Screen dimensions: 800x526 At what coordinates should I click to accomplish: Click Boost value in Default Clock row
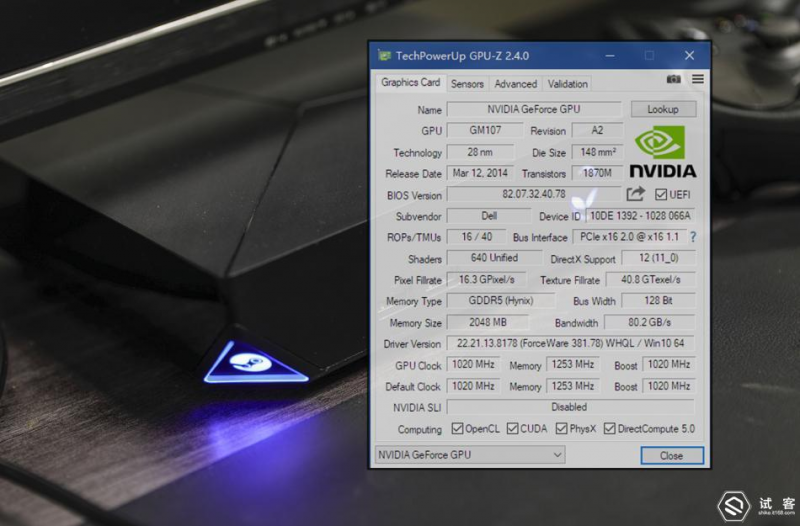click(669, 386)
